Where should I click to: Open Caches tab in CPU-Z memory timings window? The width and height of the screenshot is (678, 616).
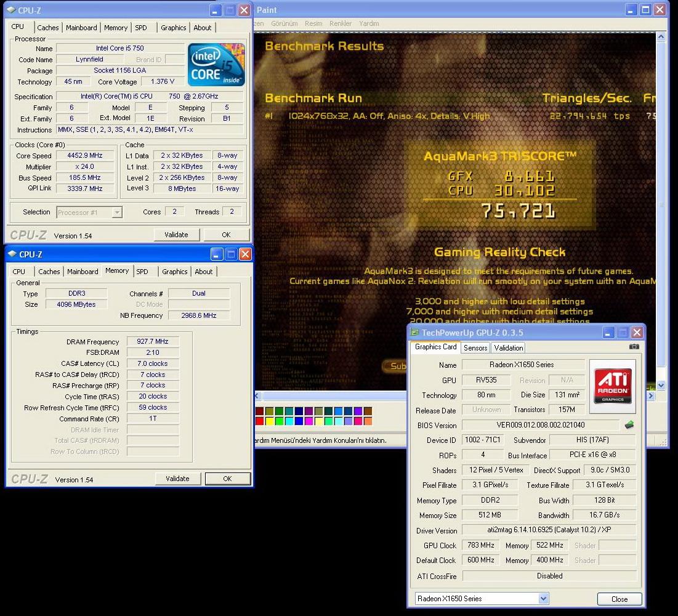49,272
